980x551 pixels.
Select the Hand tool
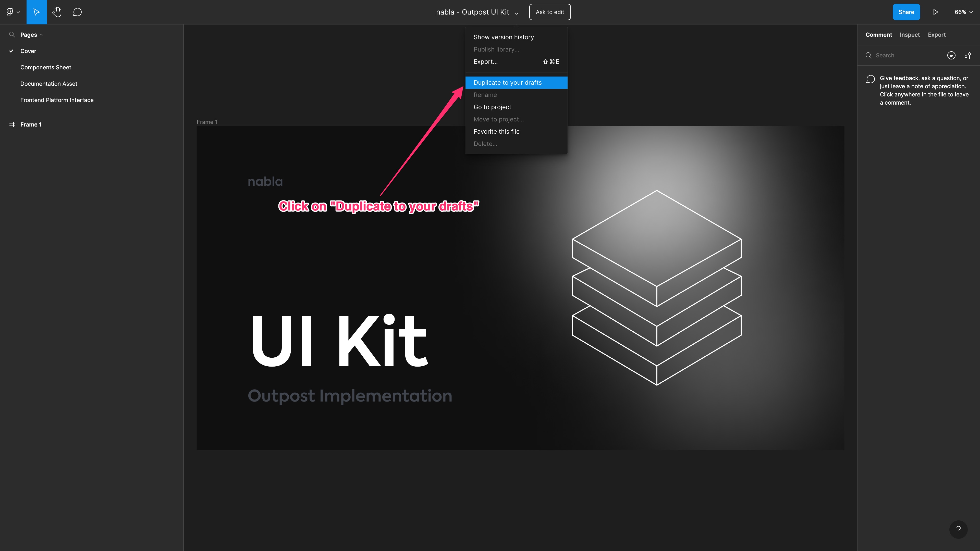(57, 12)
